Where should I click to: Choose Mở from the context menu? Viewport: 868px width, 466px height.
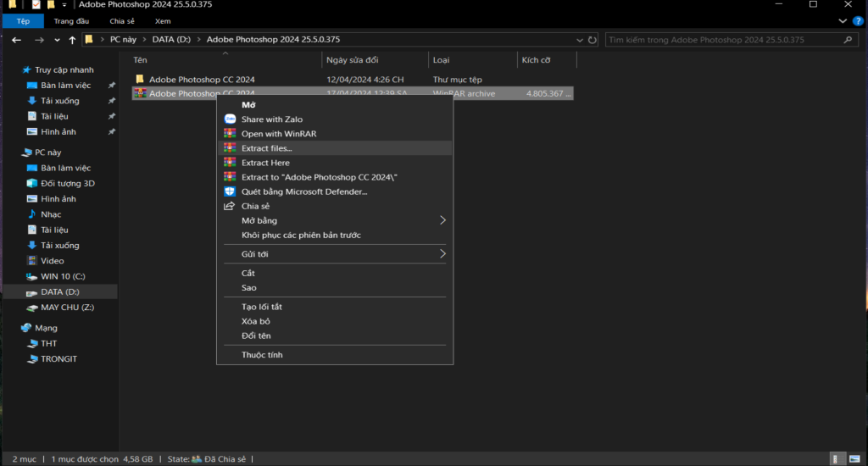[x=334, y=104]
